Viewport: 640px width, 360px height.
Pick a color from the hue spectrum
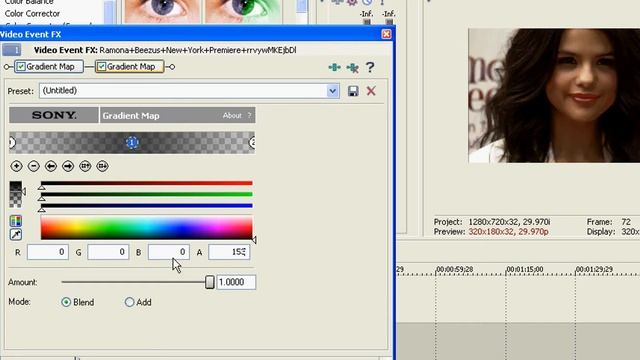[x=147, y=228]
